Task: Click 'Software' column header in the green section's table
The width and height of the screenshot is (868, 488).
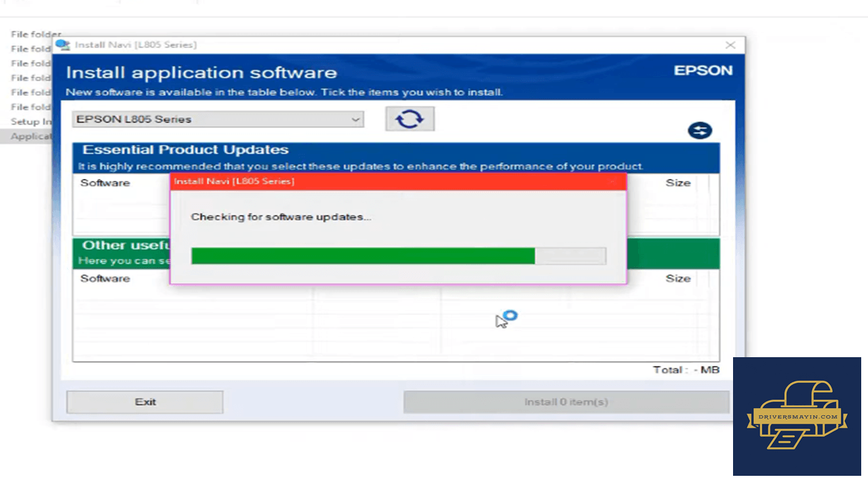Action: coord(105,279)
